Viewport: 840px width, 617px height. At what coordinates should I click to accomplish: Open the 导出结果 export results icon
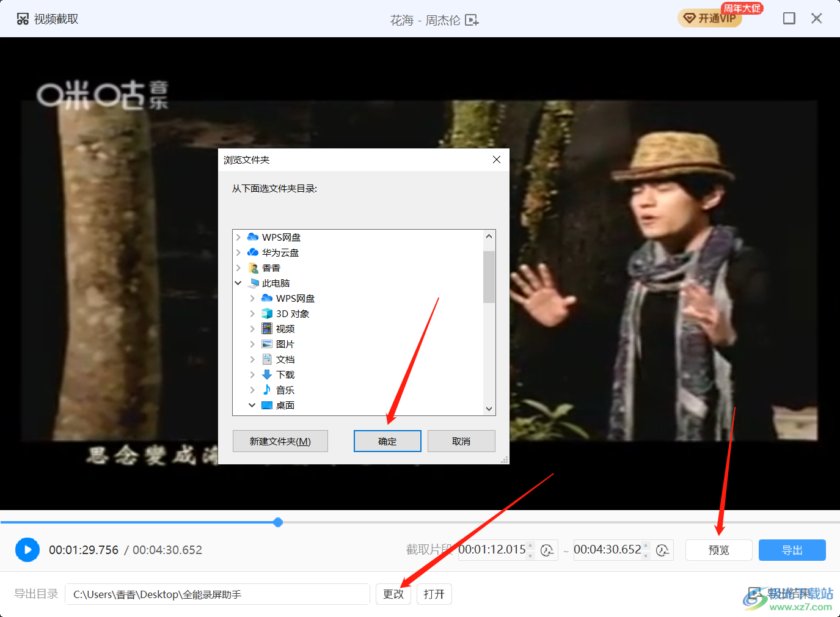click(755, 594)
